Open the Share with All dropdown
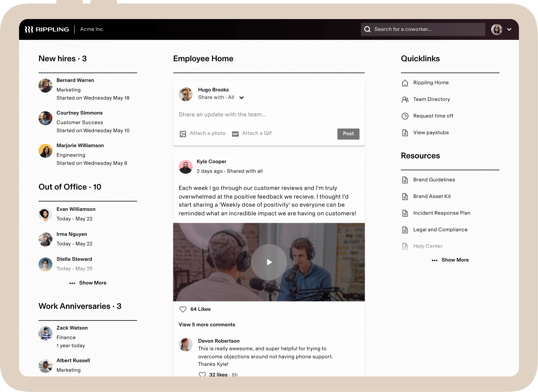The width and height of the screenshot is (538, 392). tap(242, 98)
